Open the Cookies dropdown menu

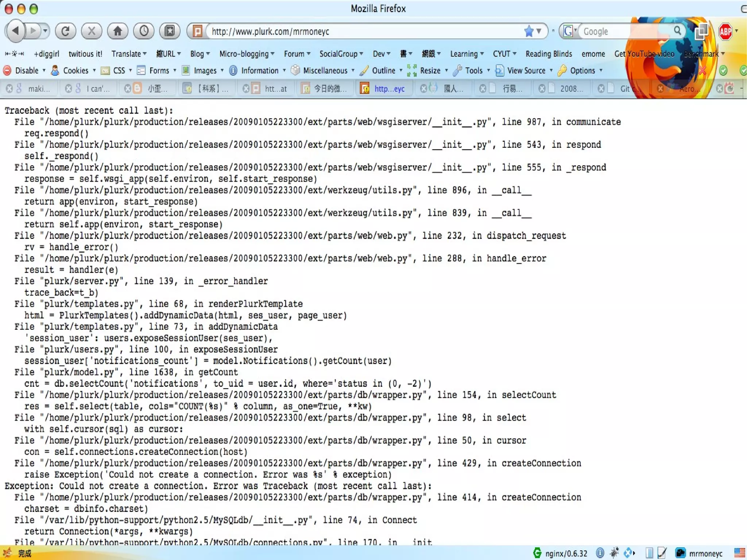[x=76, y=70]
